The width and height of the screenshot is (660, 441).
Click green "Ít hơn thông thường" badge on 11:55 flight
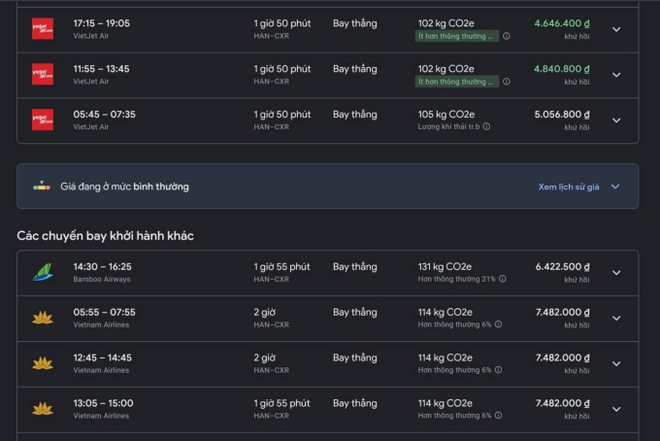[456, 82]
